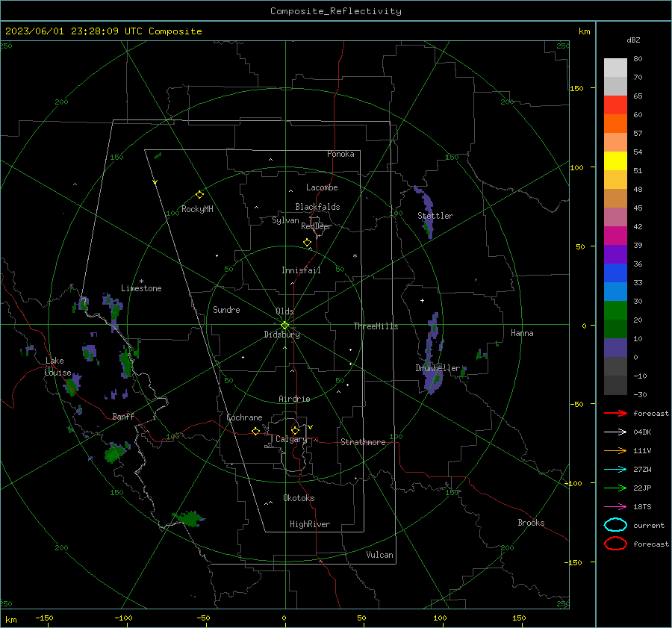Screen dimensions: 672x628
Task: Click the Strathmore label
Action: coord(363,442)
